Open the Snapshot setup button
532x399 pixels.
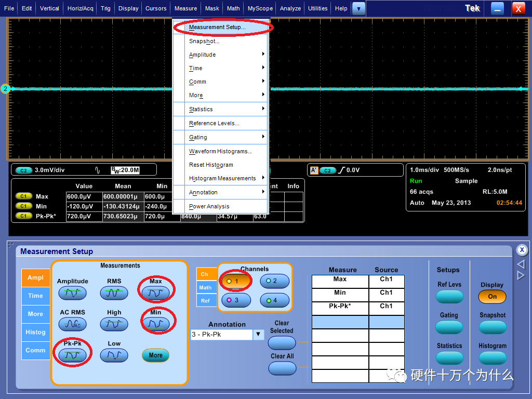(492, 327)
